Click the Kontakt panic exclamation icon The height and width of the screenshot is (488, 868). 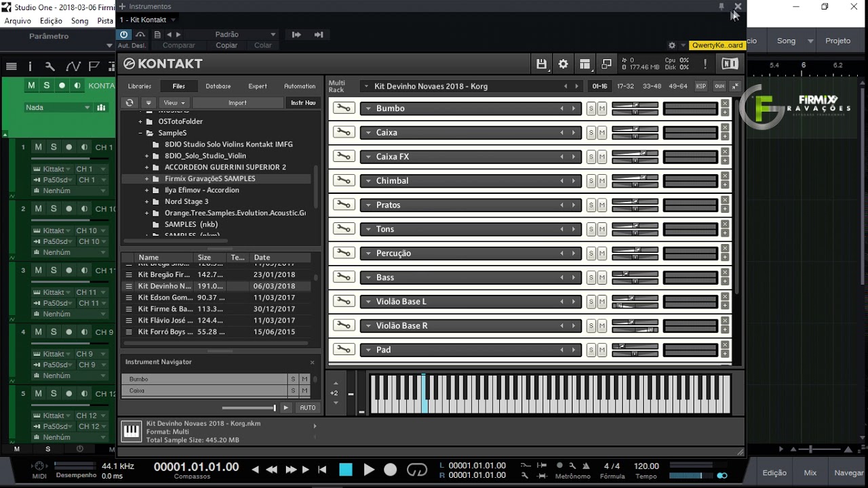click(705, 64)
